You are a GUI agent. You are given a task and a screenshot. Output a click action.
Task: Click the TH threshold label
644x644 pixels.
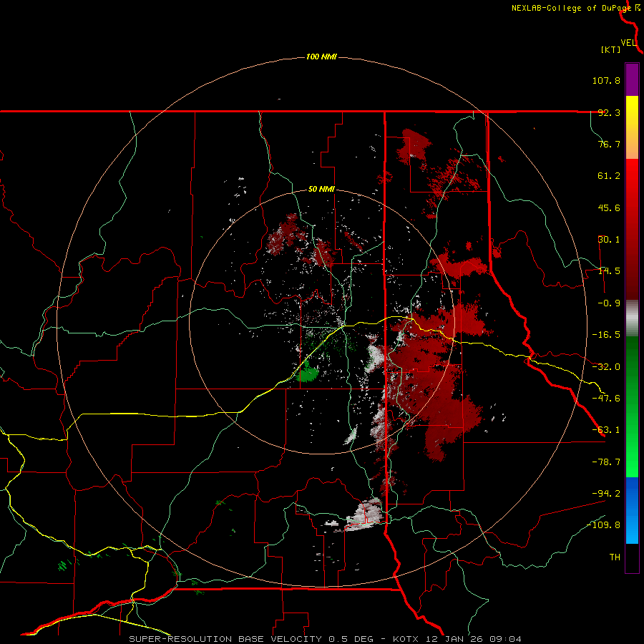(615, 557)
